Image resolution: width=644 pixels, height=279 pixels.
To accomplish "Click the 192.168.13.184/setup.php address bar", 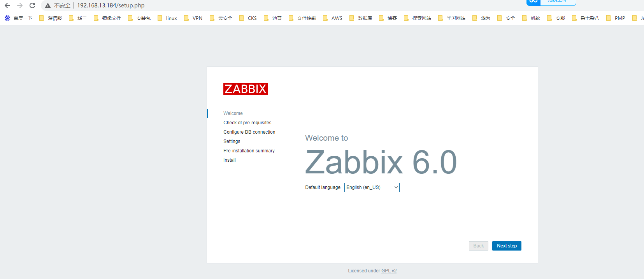I will [111, 5].
